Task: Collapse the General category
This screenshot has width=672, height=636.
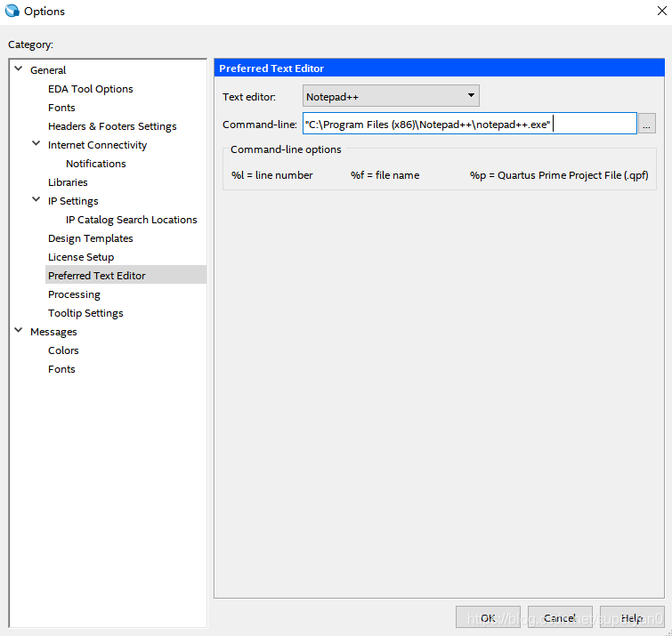Action: (x=19, y=68)
